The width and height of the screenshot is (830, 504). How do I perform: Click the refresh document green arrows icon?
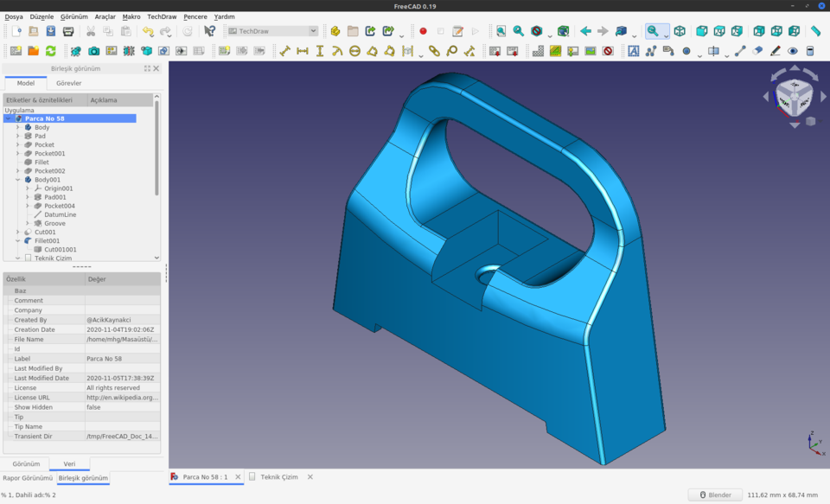click(51, 51)
